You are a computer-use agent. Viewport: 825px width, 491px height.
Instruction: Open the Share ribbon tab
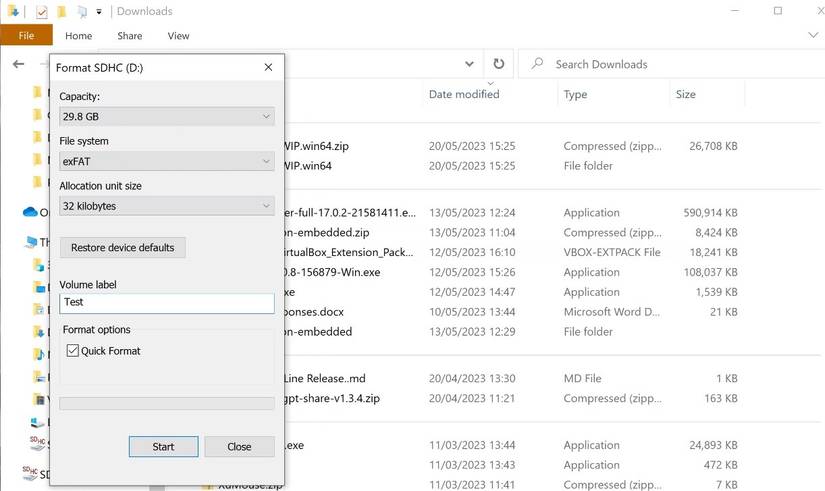point(129,36)
